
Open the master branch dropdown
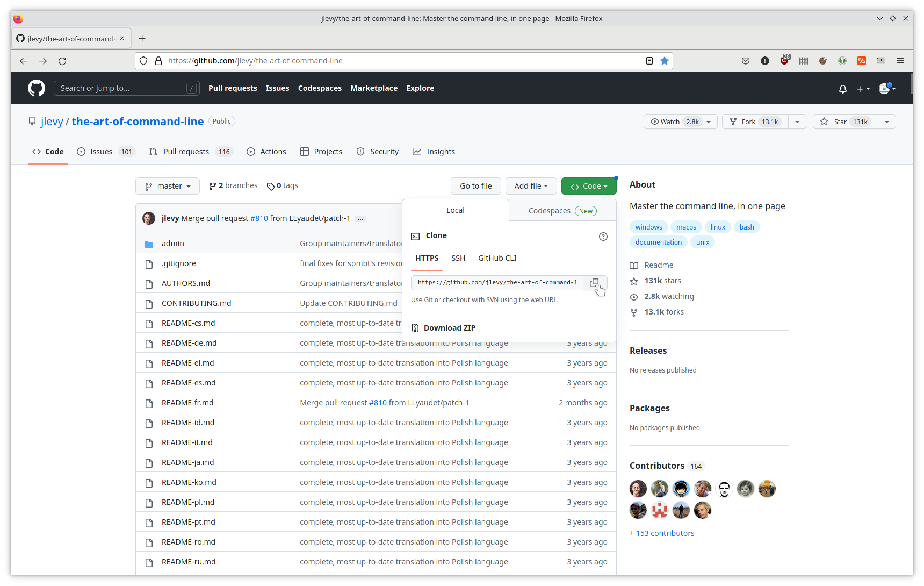click(168, 186)
